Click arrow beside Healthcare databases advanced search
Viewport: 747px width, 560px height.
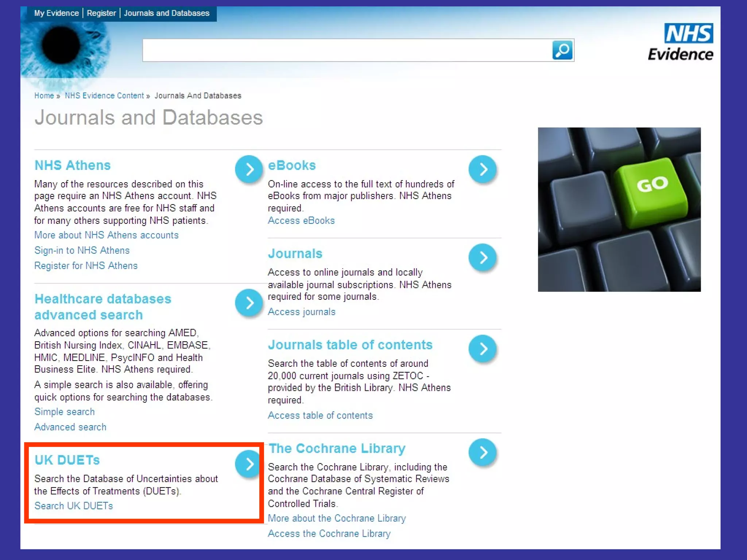[x=249, y=303]
